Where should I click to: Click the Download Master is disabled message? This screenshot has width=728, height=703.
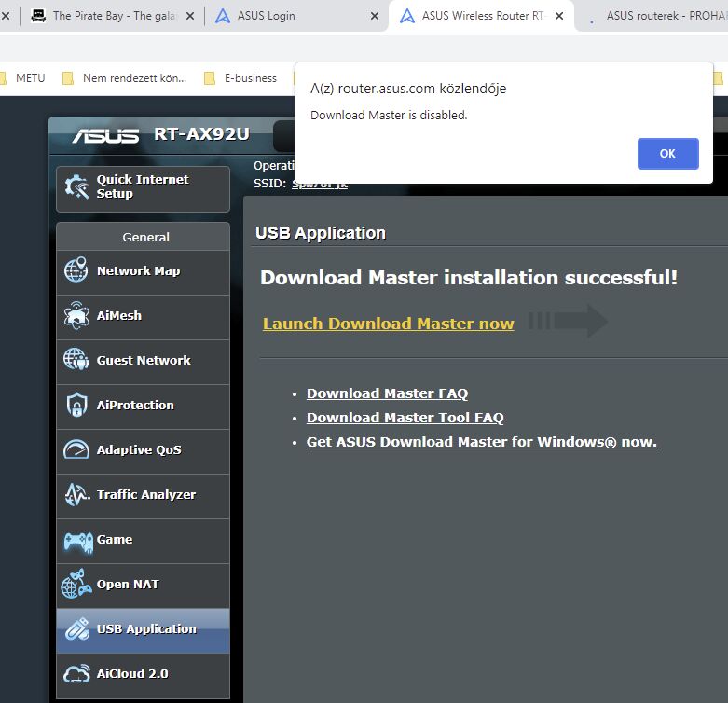coord(389,116)
